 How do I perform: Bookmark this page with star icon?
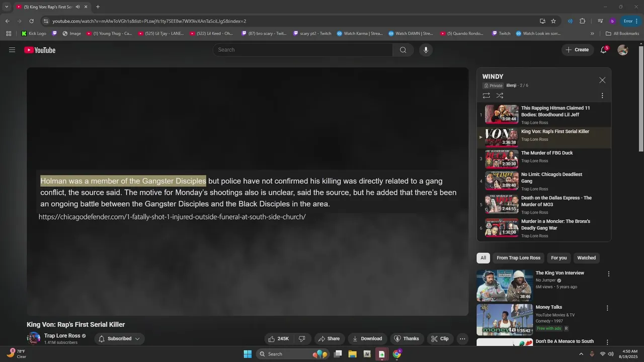point(553,21)
